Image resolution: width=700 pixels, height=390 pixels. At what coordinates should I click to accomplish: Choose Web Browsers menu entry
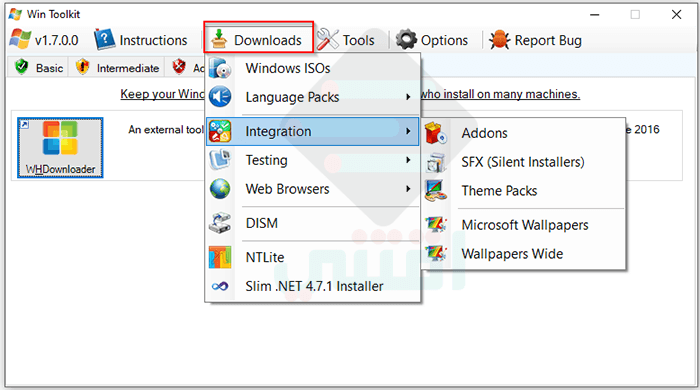312,189
